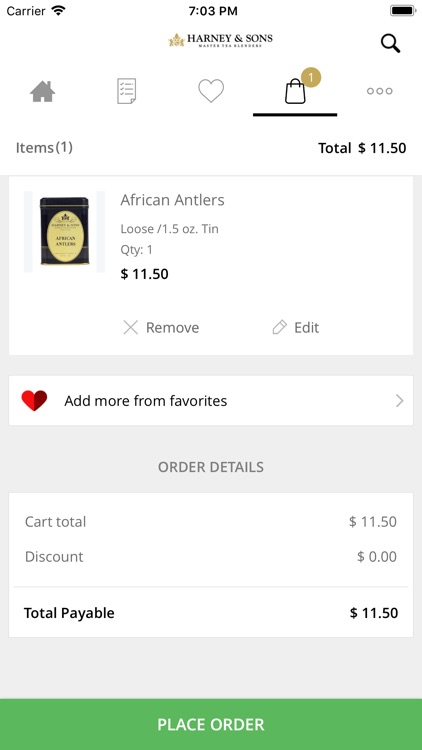The height and width of the screenshot is (750, 422).
Task: Open Add more from favorites row
Action: point(211,400)
